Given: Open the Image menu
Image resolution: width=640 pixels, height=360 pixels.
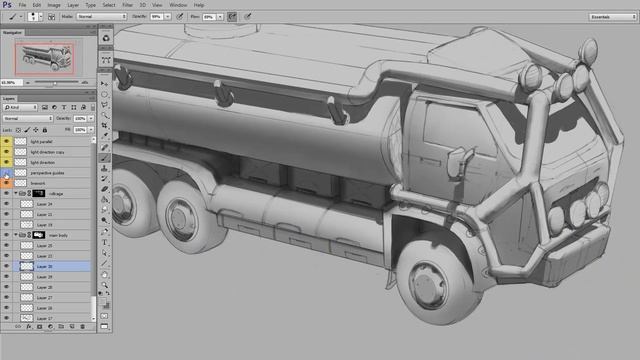Looking at the screenshot, I should click(54, 5).
